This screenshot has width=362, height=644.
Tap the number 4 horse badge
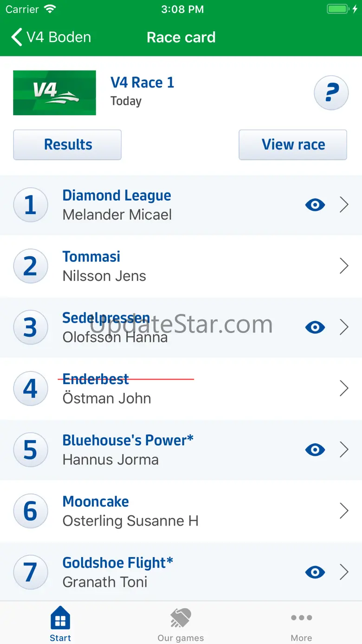(31, 389)
